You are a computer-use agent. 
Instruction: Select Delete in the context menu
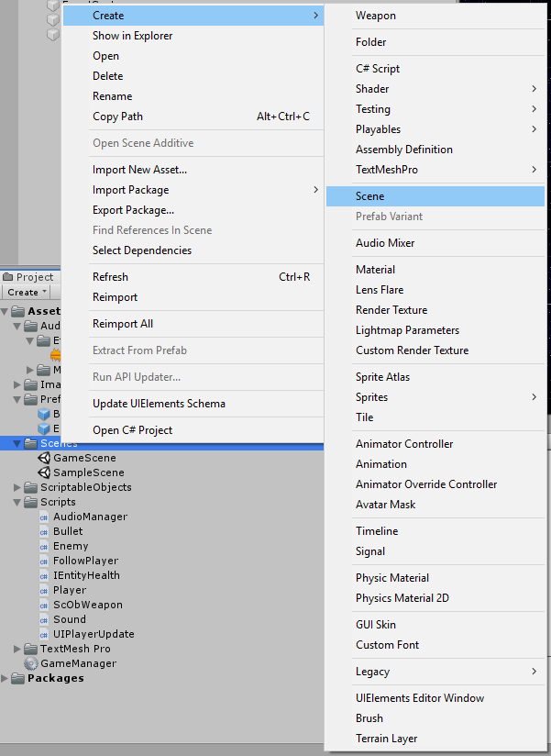coord(193,76)
